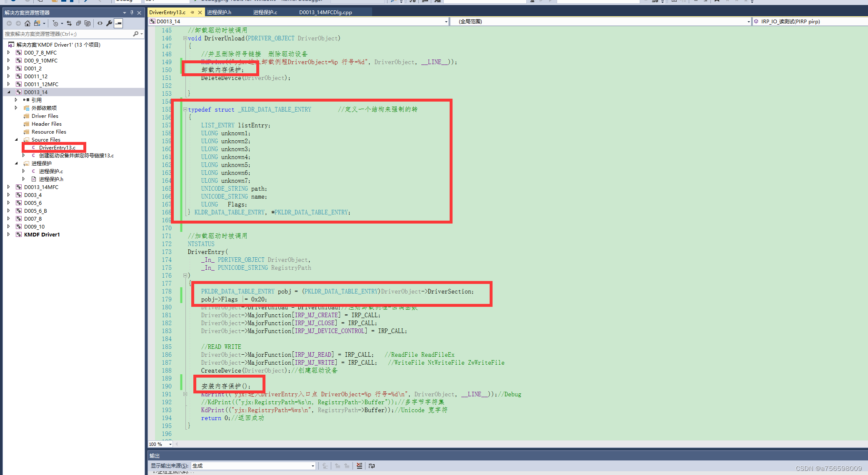Click the View Code angle-brackets icon
The height and width of the screenshot is (475, 868).
(x=100, y=23)
